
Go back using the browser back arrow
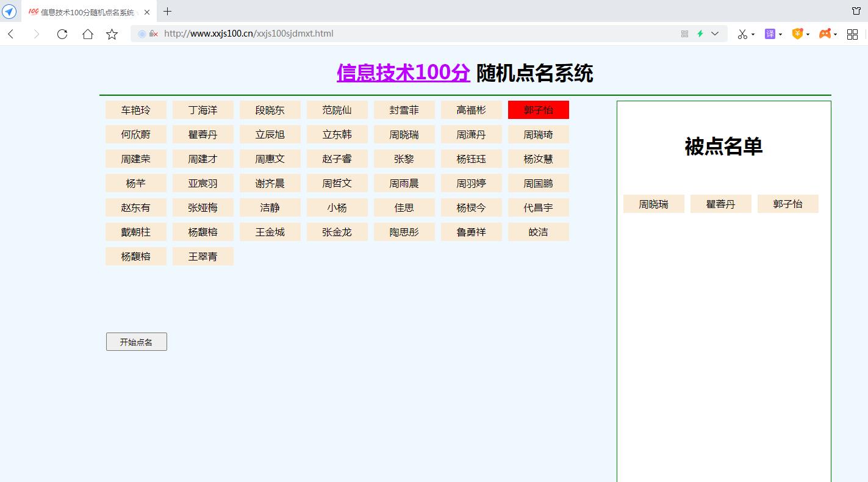pyautogui.click(x=11, y=34)
